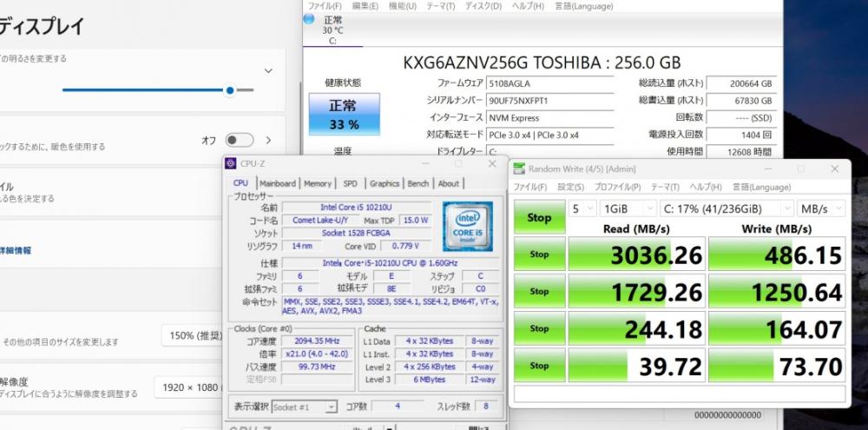
Task: Click the 3036.26 read result cell
Action: click(636, 255)
